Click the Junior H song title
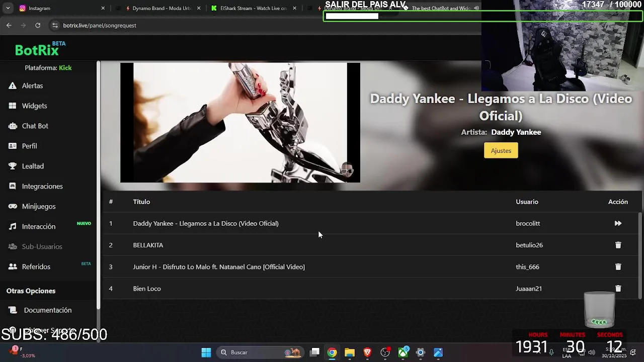The image size is (644, 362). (219, 267)
